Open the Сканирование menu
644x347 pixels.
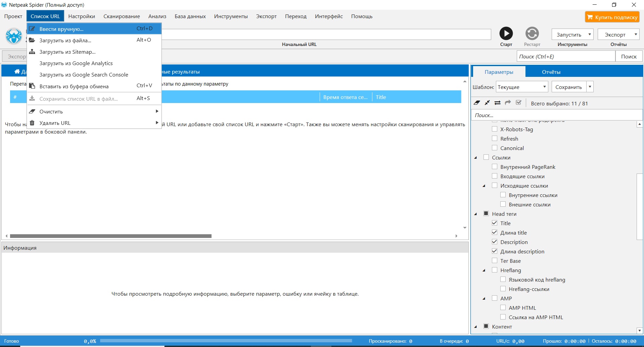[x=122, y=16]
